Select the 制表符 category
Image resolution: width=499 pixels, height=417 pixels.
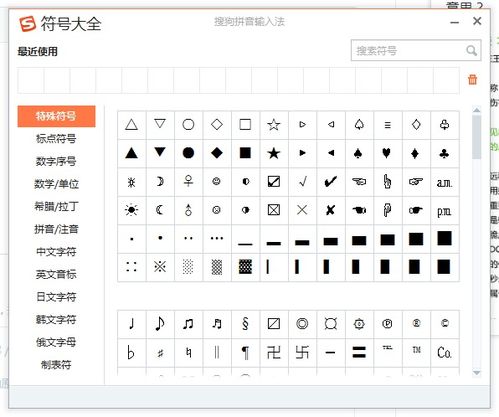[x=56, y=365]
